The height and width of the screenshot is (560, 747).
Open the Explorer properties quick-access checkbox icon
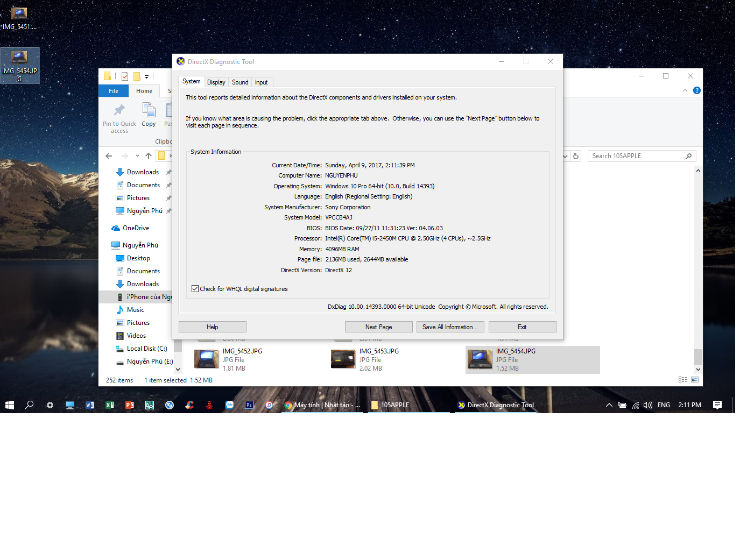125,76
